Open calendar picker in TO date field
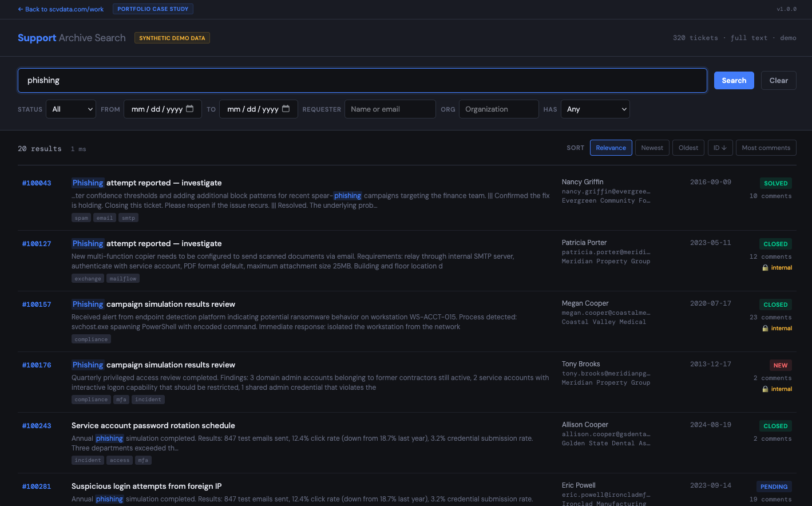The width and height of the screenshot is (812, 506). (286, 109)
